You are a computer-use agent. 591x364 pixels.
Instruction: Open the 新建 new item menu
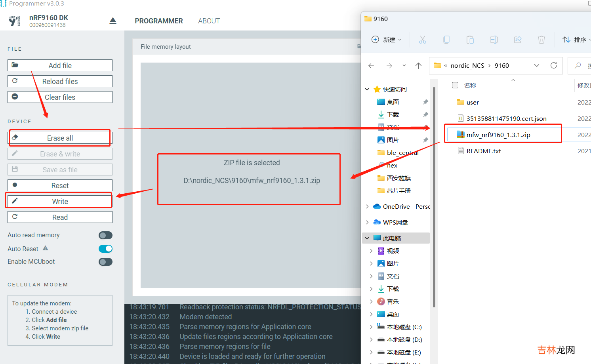(x=387, y=40)
